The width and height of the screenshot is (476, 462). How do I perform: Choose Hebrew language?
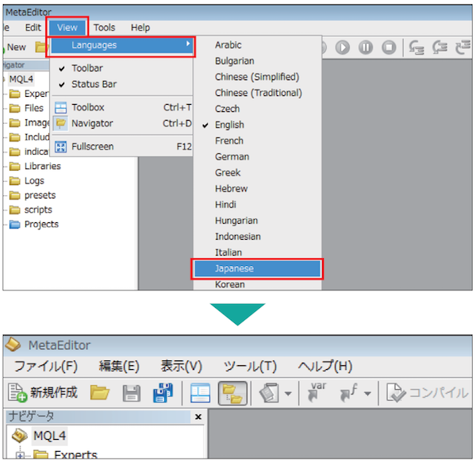click(x=257, y=189)
